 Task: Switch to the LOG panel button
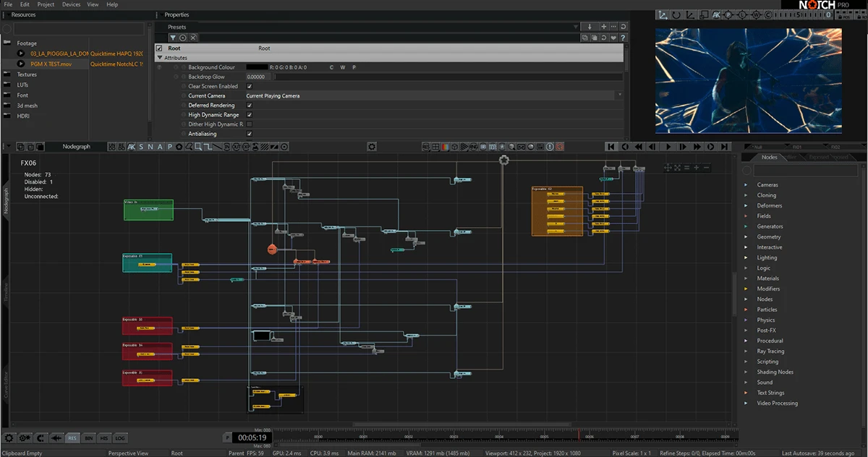click(120, 438)
